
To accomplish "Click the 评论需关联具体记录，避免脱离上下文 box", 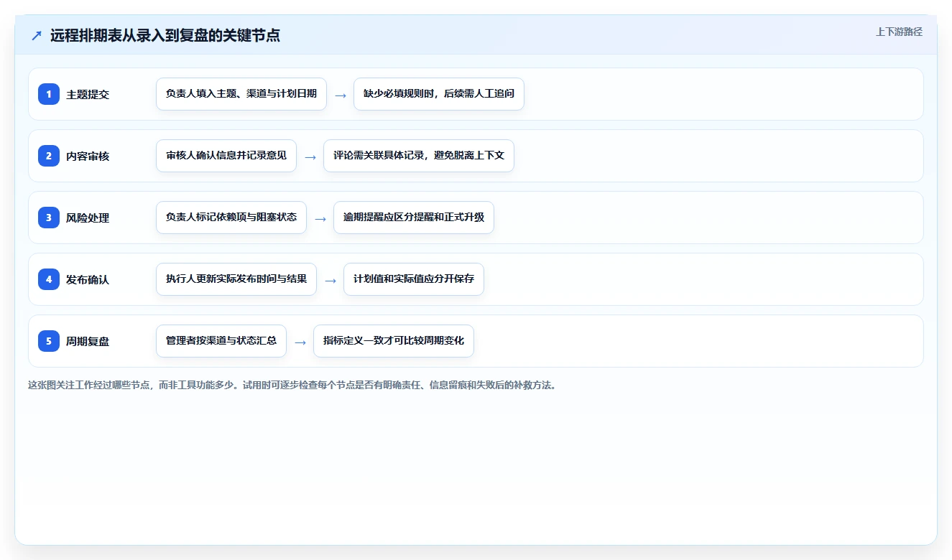I will pyautogui.click(x=419, y=156).
